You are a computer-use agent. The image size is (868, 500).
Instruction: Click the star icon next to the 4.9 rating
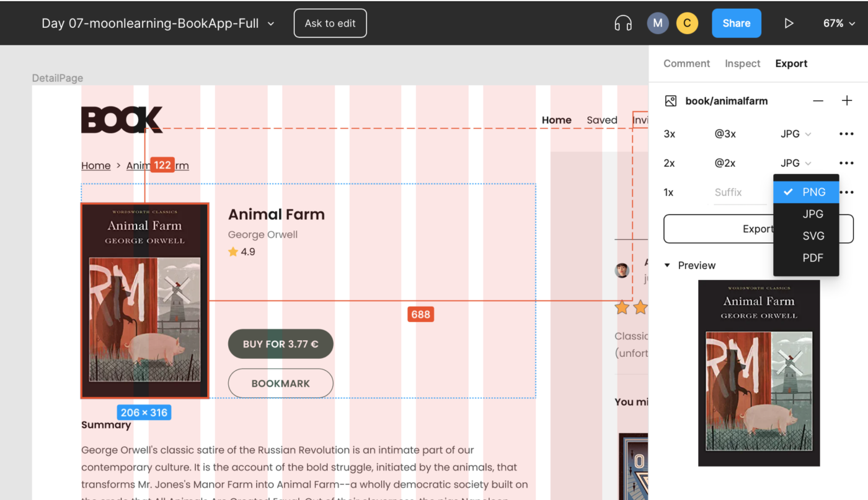[232, 252]
